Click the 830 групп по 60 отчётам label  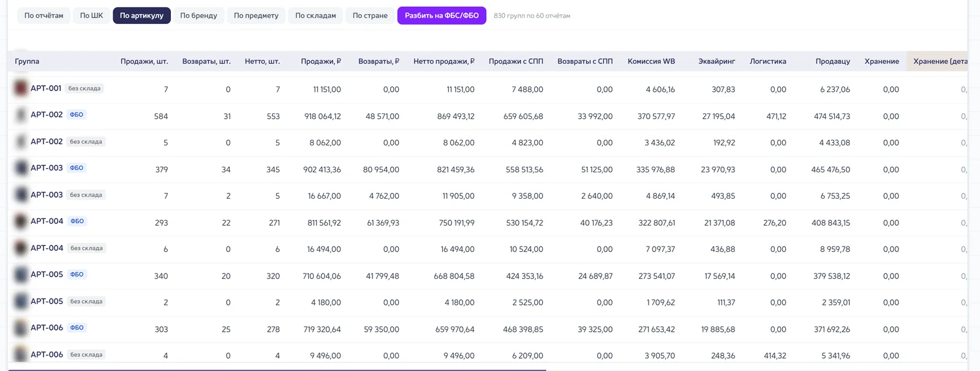click(x=532, y=16)
